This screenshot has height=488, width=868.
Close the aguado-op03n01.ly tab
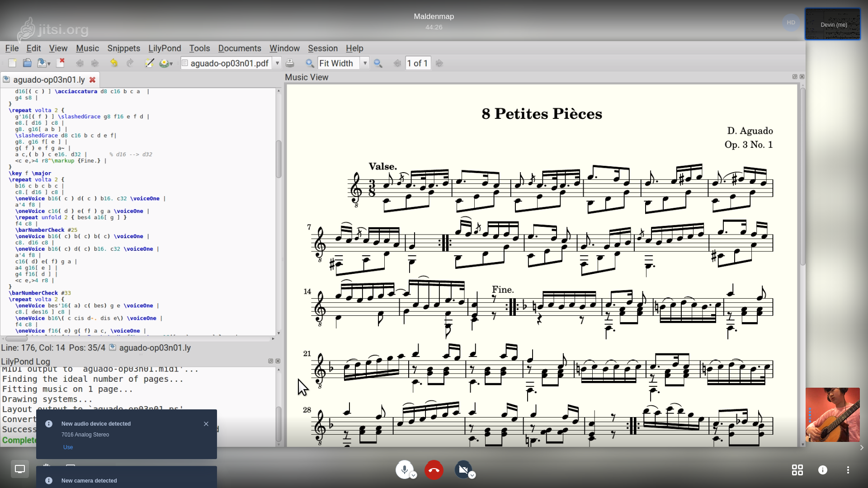click(92, 80)
